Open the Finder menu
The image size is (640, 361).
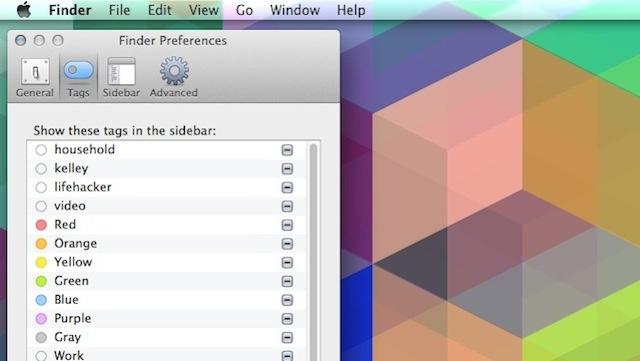click(70, 10)
